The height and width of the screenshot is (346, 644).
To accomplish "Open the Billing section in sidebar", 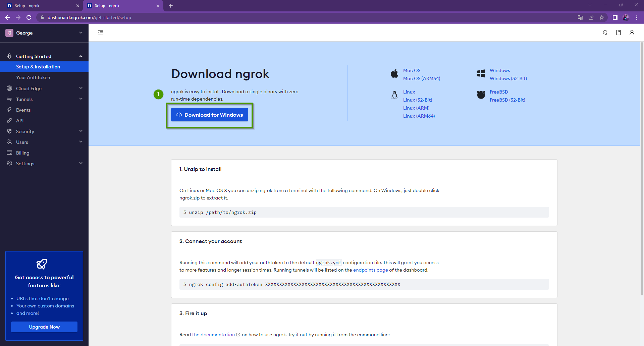I will (22, 153).
